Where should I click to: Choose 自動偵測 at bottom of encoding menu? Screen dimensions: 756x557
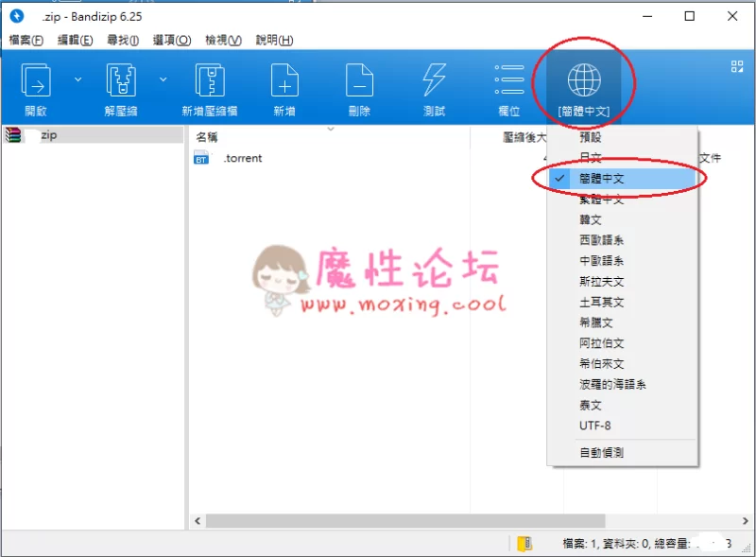point(602,453)
